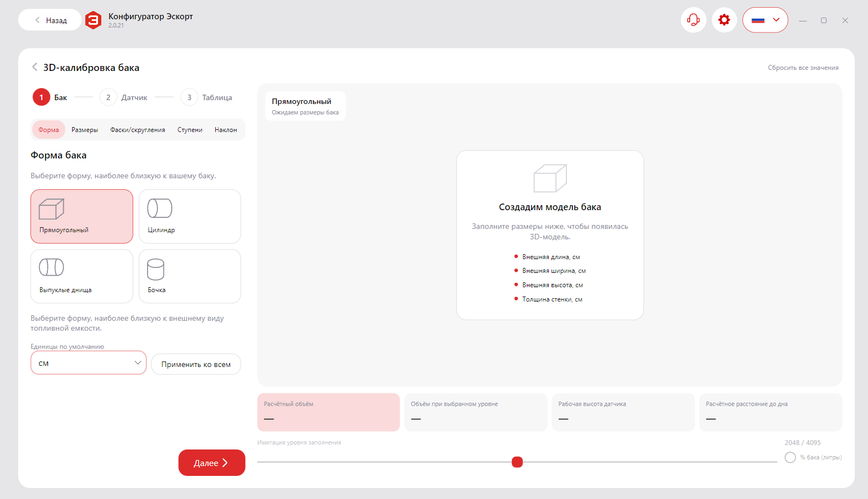This screenshot has height=499, width=868.
Task: Open settings via the red gear icon
Action: pos(724,20)
